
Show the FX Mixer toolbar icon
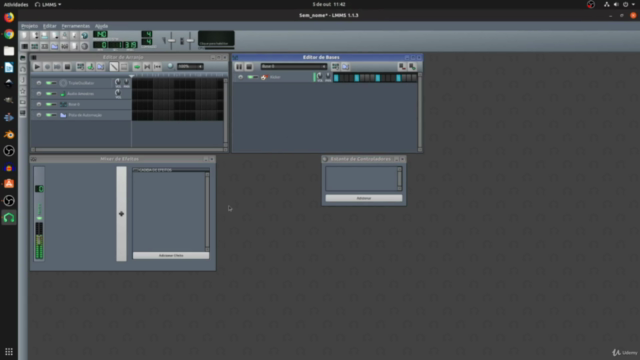click(64, 46)
